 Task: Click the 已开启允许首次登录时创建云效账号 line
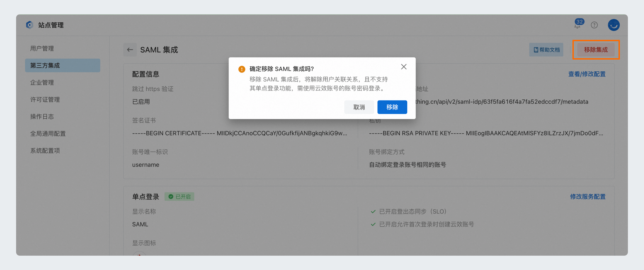click(422, 225)
